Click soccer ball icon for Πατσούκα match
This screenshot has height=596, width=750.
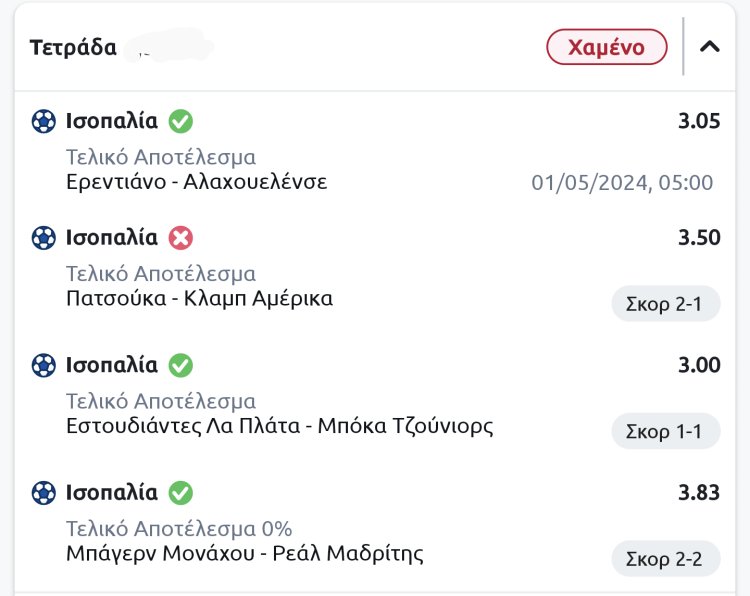[x=43, y=238]
